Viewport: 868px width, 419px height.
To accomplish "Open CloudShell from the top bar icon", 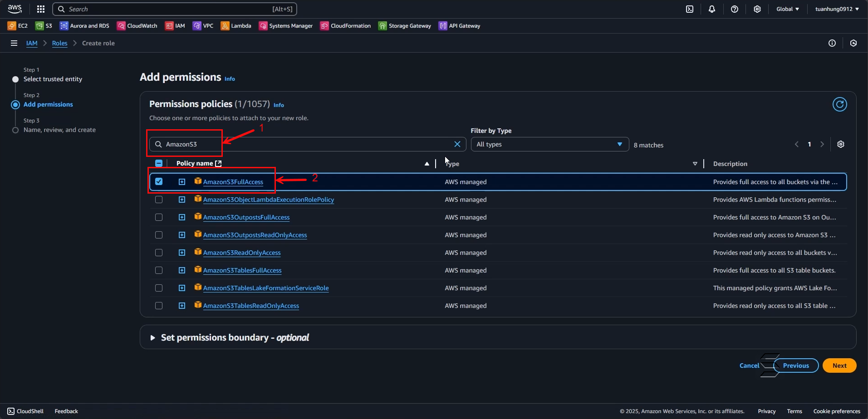I will point(690,9).
